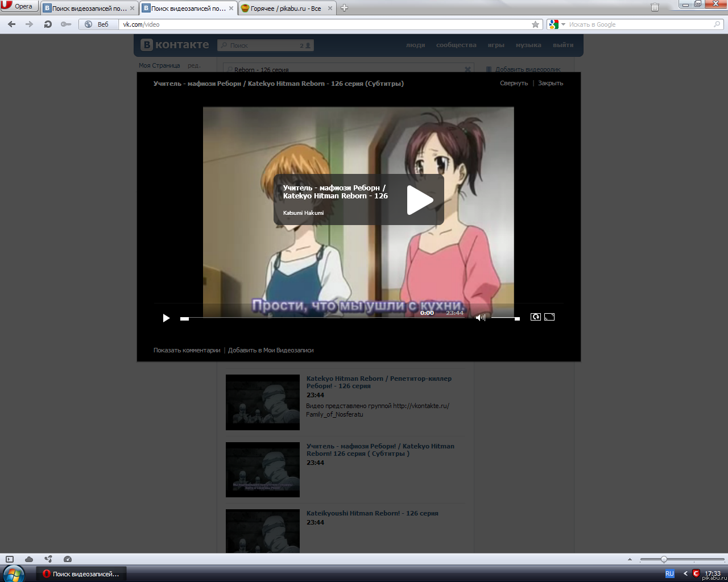The width and height of the screenshot is (728, 582).
Task: Expand the Google search engine dropdown
Action: point(563,24)
